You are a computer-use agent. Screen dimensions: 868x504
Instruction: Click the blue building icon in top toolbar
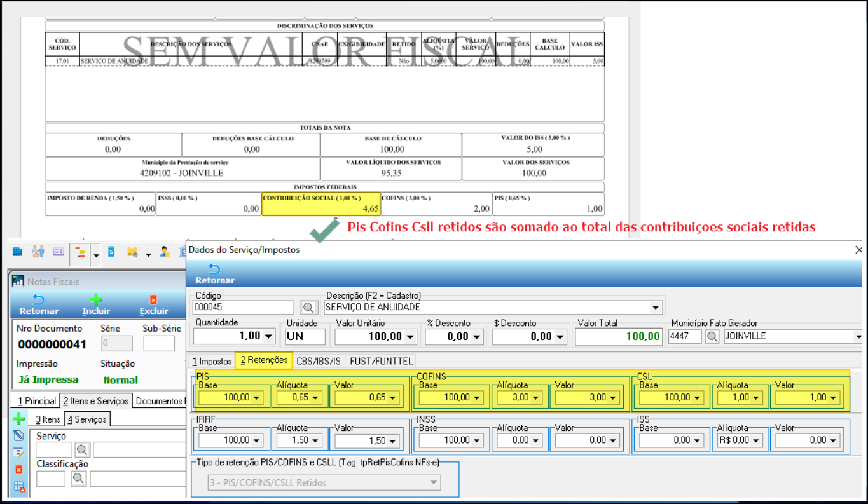click(x=17, y=252)
